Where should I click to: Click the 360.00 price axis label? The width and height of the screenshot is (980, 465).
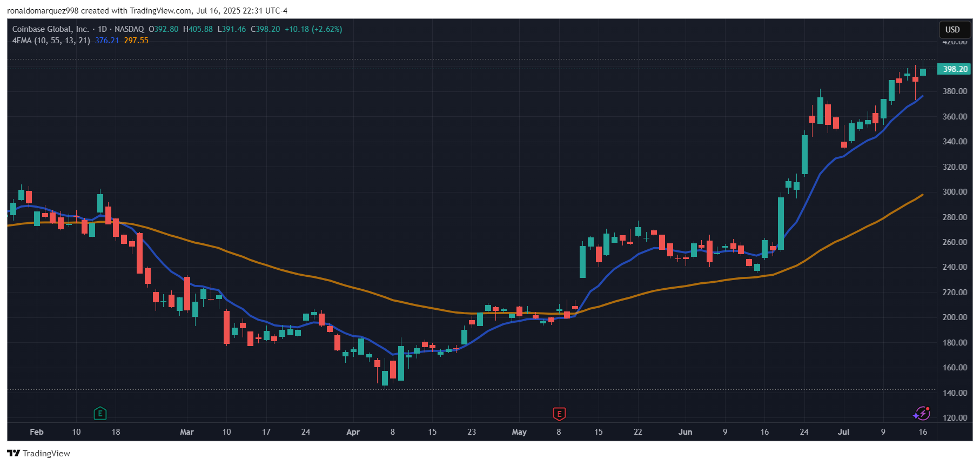955,117
